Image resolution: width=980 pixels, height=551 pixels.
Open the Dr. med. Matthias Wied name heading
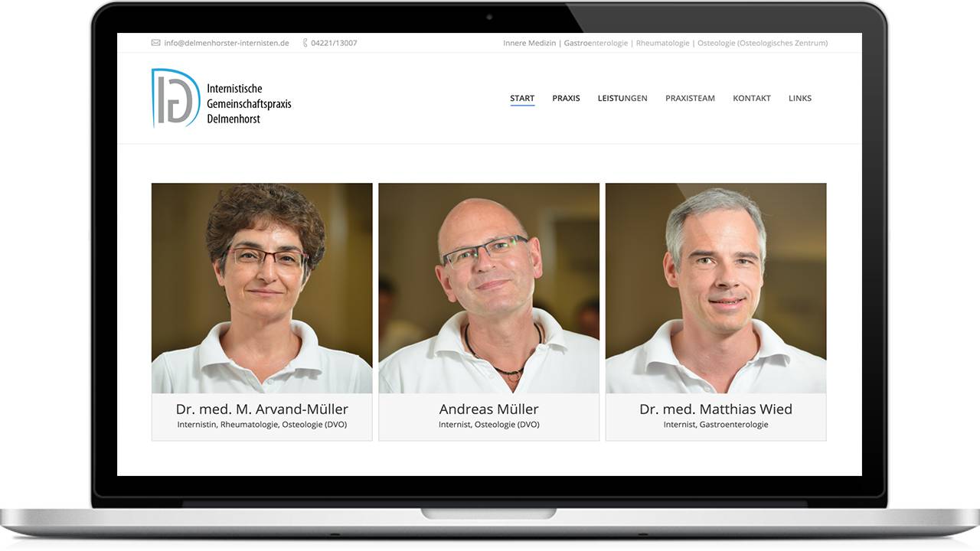(x=716, y=409)
